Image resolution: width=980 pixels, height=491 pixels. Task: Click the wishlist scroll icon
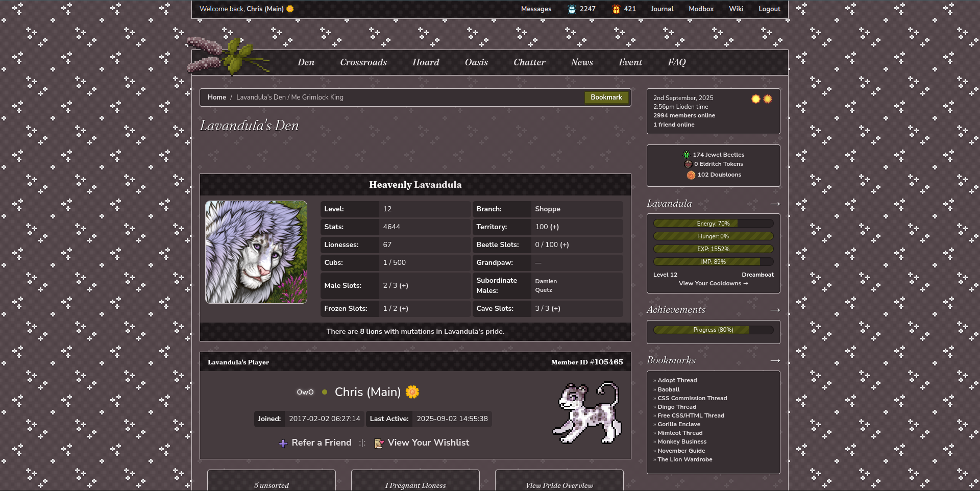[x=379, y=443]
